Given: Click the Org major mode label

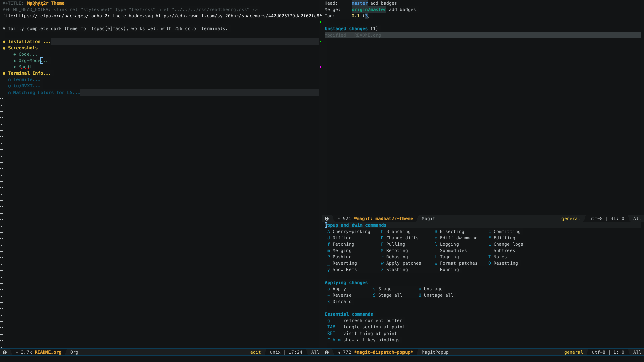Looking at the screenshot, I should (x=74, y=352).
